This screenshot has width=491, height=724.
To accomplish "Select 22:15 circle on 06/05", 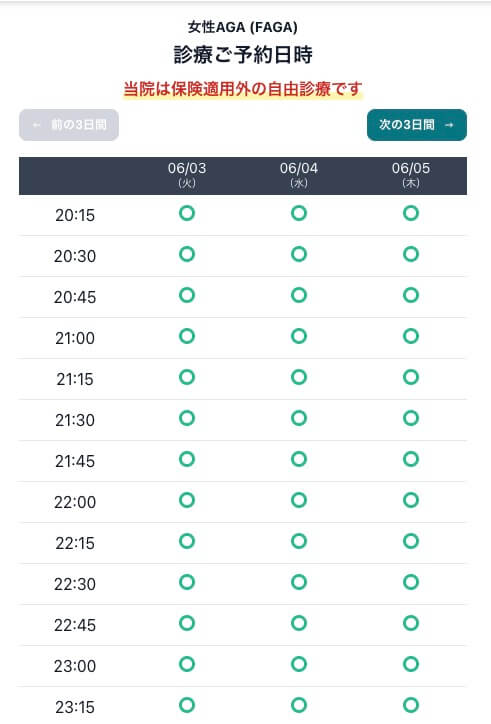I will tap(411, 541).
